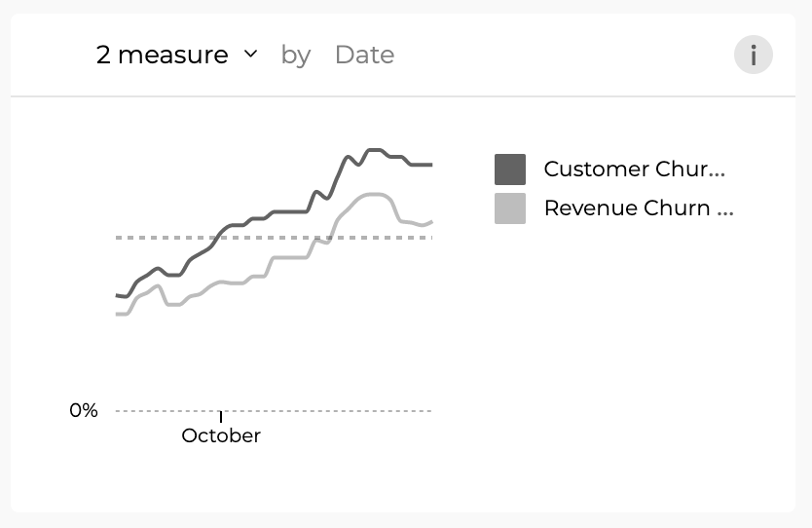Select the Date dimension label
Screen dimensions: 812x528
coord(364,55)
